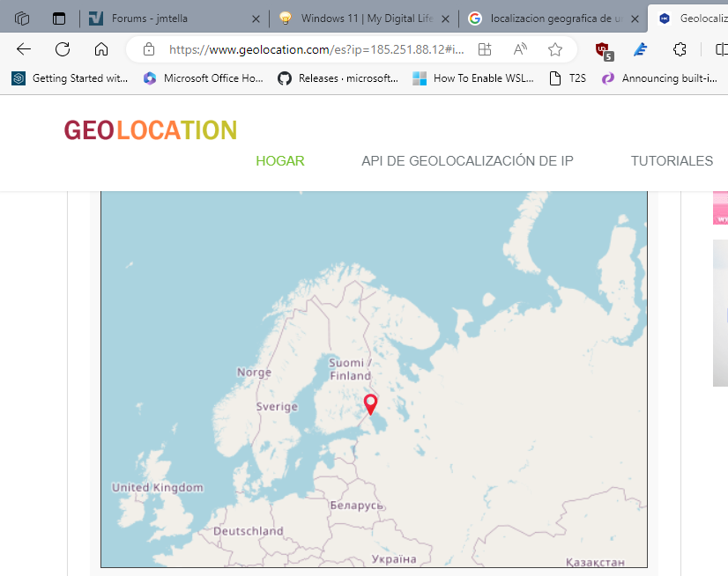Open the Workspaces icon at top left
The width and height of the screenshot is (728, 576).
(x=22, y=18)
